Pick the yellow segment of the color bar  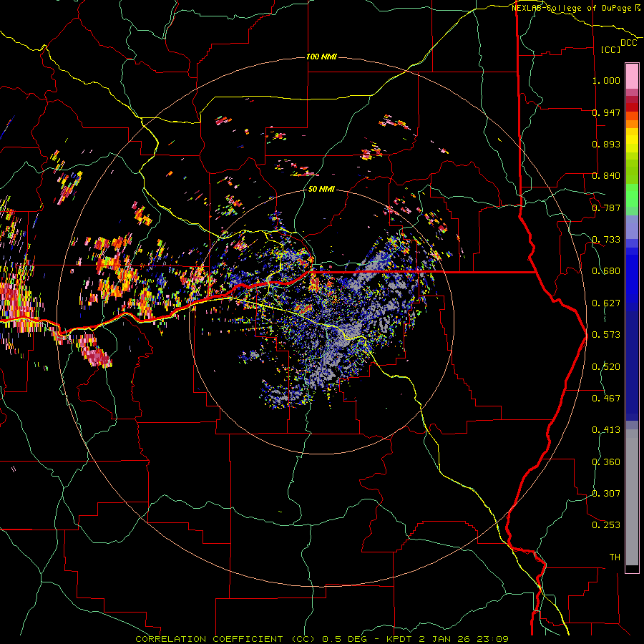coord(632,140)
